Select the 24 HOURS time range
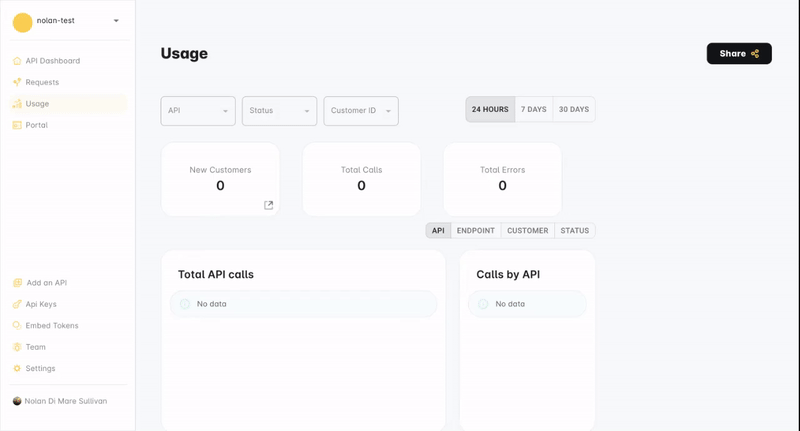 (x=490, y=109)
